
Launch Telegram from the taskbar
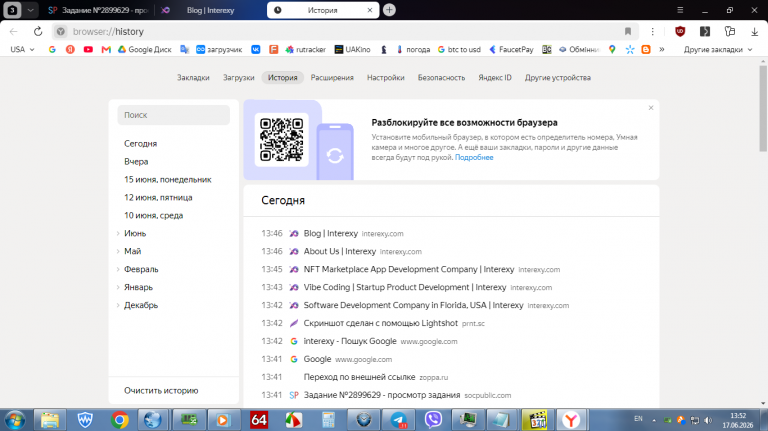coord(399,420)
